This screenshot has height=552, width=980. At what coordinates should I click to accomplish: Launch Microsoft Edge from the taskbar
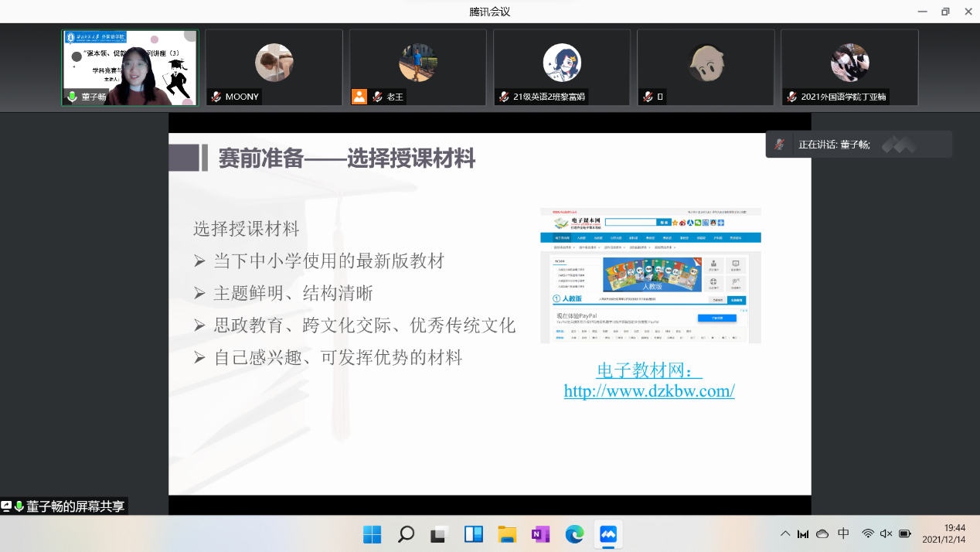(573, 534)
